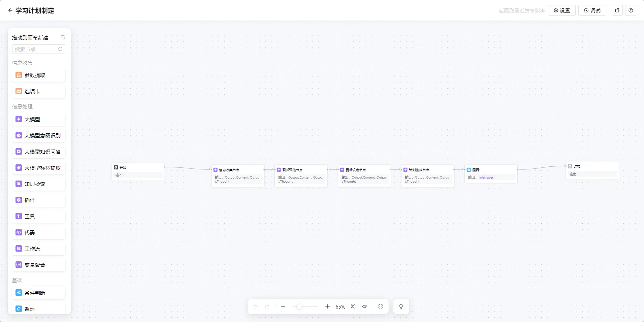644x322 pixels.
Task: Click the back arrow beside 学习计划制定
Action: (x=10, y=10)
